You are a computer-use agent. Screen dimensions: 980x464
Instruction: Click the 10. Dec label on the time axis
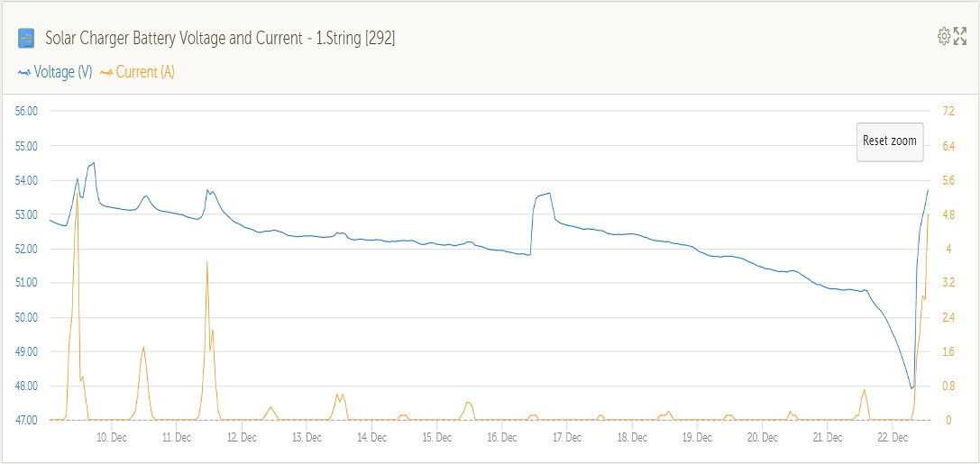pyautogui.click(x=112, y=438)
